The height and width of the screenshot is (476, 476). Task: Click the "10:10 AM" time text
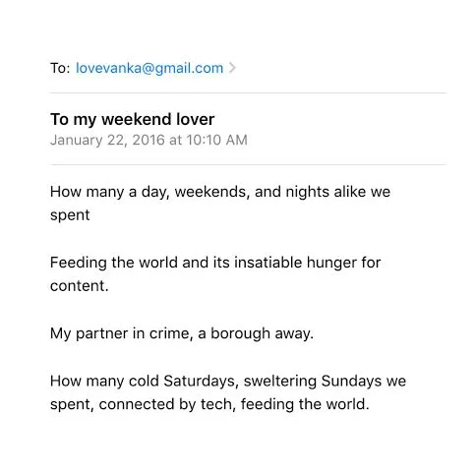pyautogui.click(x=217, y=140)
